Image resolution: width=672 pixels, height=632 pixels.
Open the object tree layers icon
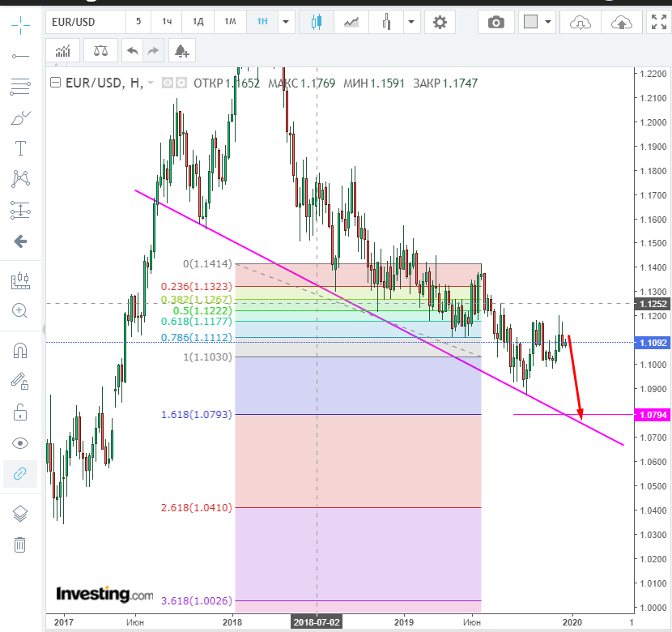coord(20,513)
